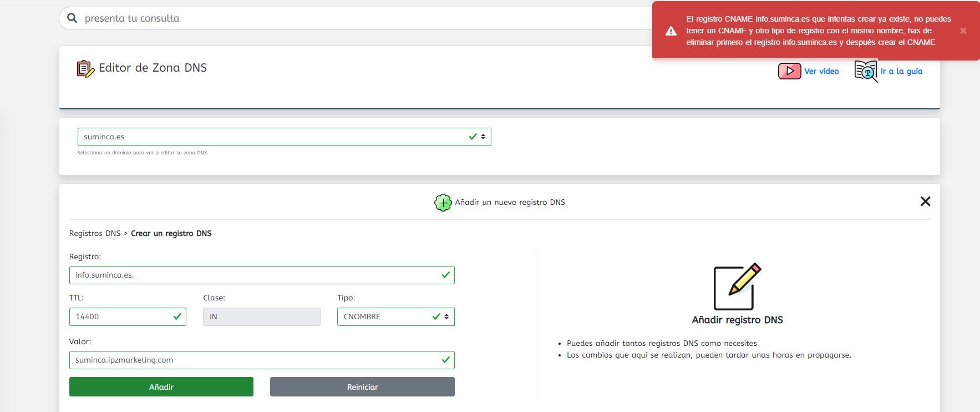This screenshot has width=980, height=412.
Task: Close the add DNS record panel
Action: pyautogui.click(x=925, y=202)
